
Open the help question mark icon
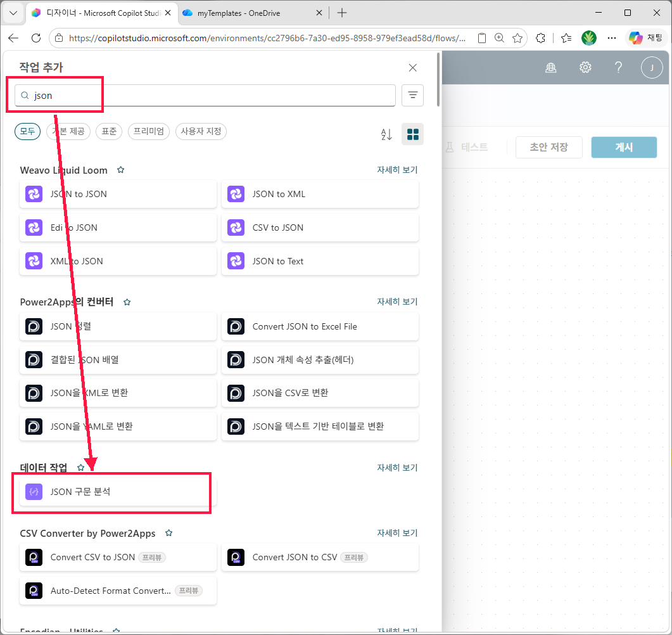(x=618, y=67)
